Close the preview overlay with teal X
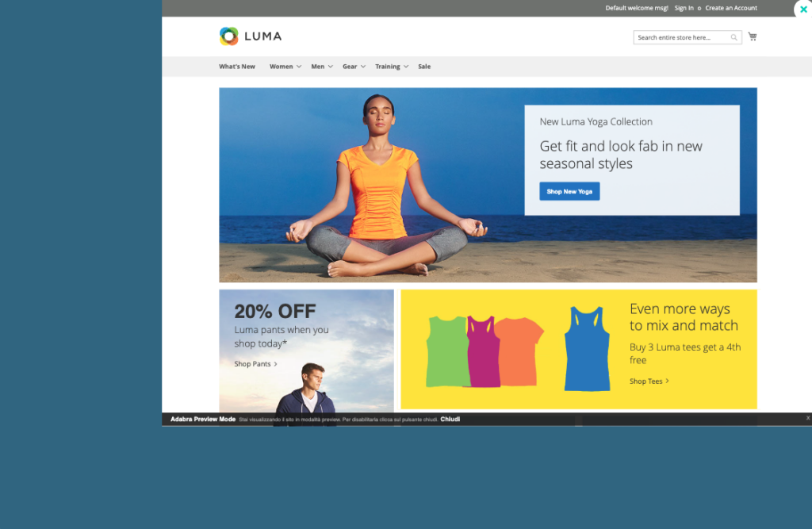812x529 pixels. pyautogui.click(x=803, y=10)
